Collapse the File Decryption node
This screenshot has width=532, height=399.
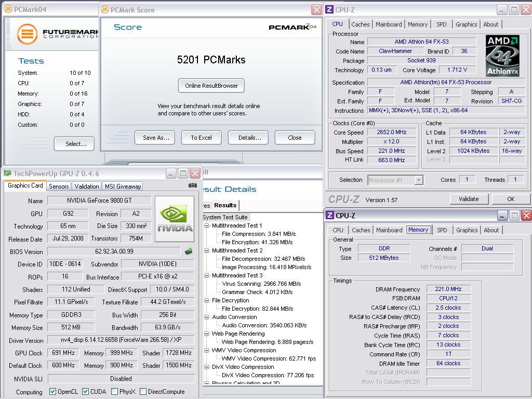pyautogui.click(x=206, y=300)
